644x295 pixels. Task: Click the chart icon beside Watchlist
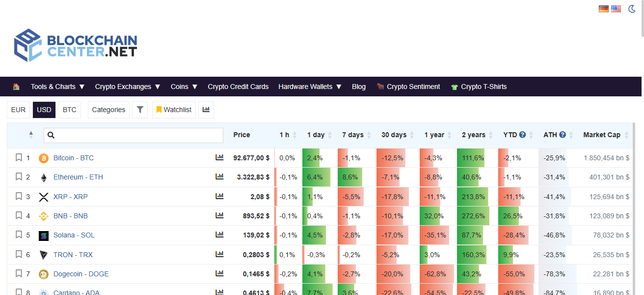tap(206, 110)
